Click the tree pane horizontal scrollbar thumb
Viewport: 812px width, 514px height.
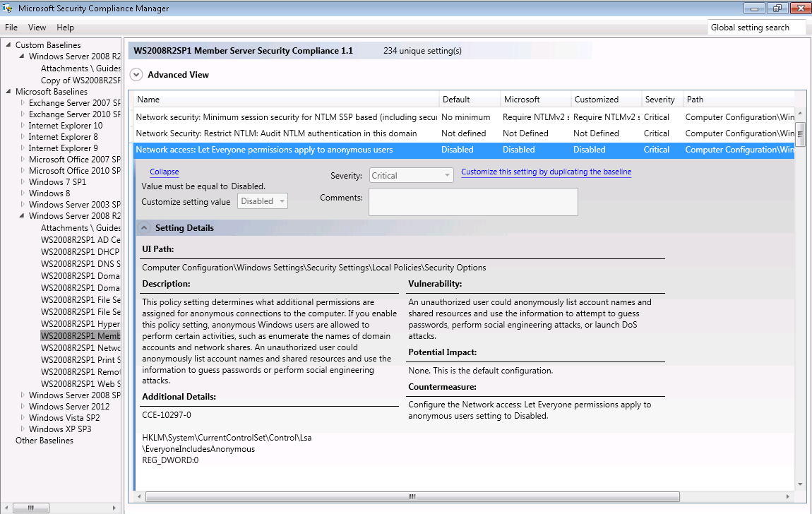pos(30,508)
